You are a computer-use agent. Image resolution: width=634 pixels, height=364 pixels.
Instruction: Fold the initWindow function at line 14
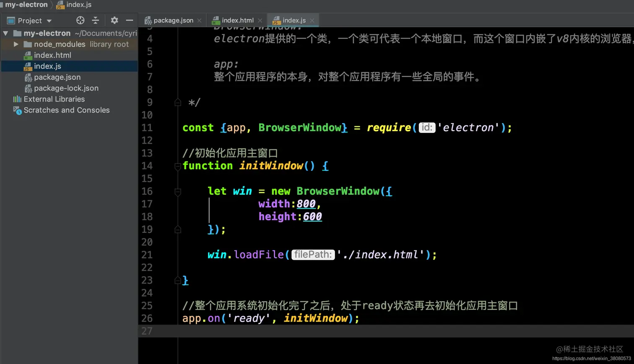[x=178, y=166]
